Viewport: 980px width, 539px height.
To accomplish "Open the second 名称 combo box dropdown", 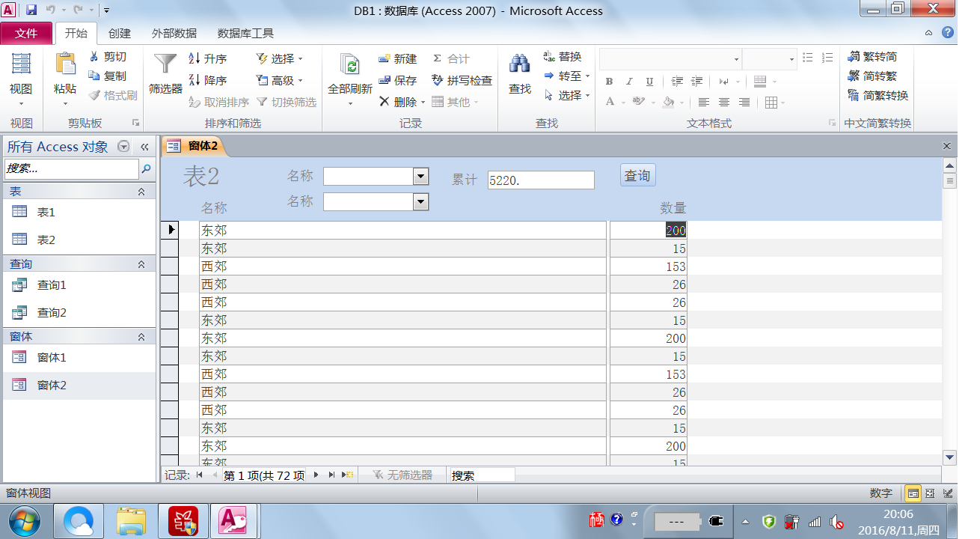I will (x=420, y=202).
